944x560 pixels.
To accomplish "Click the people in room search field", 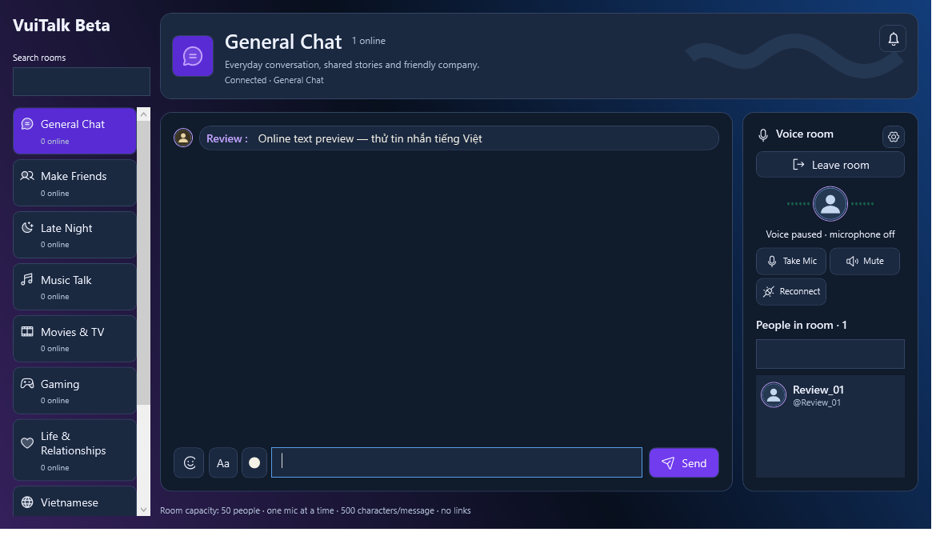I will point(830,354).
